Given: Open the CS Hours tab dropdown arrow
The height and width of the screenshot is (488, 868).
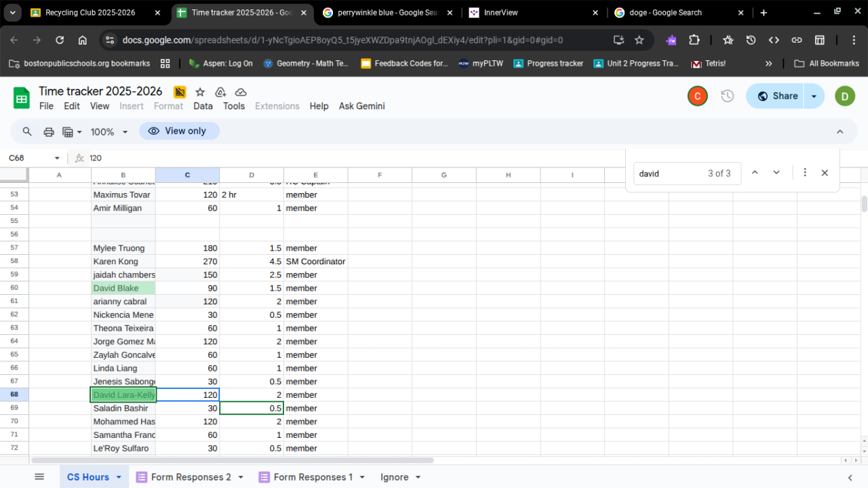Looking at the screenshot, I should [x=119, y=477].
